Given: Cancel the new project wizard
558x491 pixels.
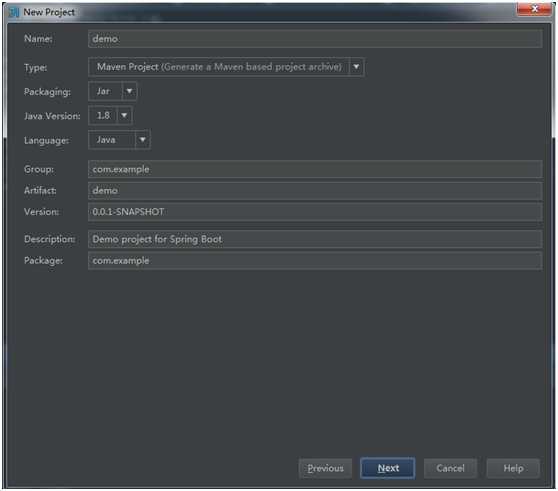Looking at the screenshot, I should coord(450,468).
